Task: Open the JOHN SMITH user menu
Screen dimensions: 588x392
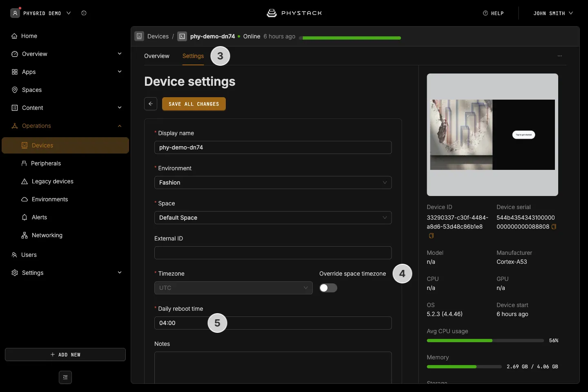Action: (553, 13)
